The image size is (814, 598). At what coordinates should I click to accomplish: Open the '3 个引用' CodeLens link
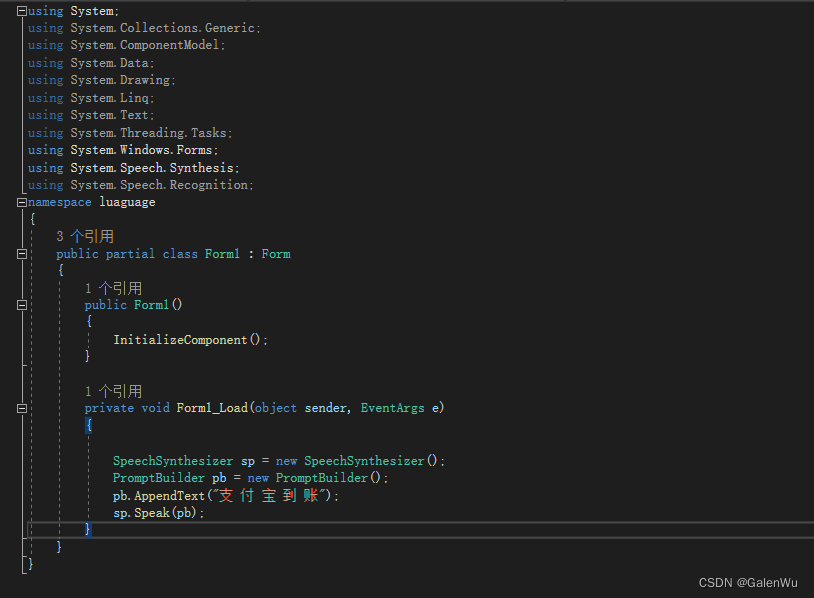tap(85, 236)
